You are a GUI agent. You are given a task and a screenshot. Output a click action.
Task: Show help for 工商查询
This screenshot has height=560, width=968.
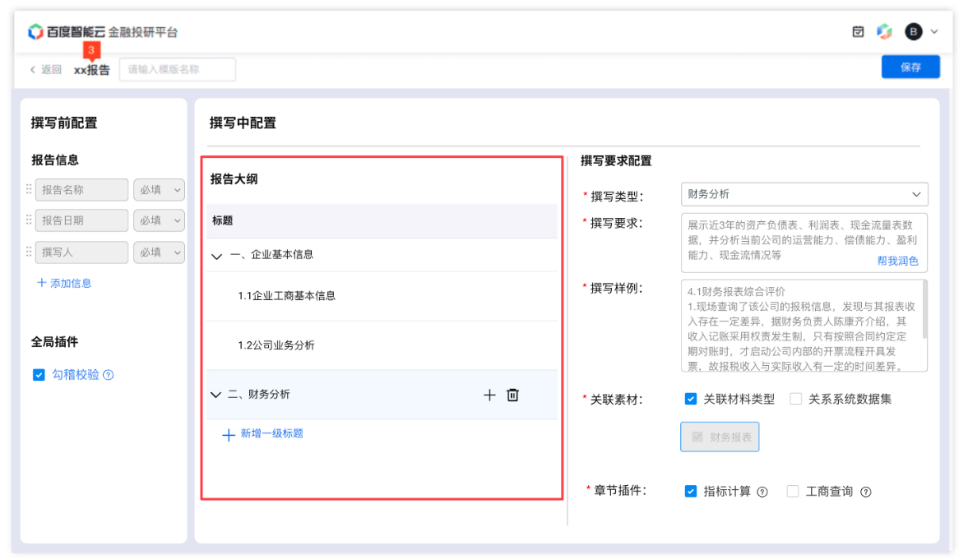[x=865, y=492]
